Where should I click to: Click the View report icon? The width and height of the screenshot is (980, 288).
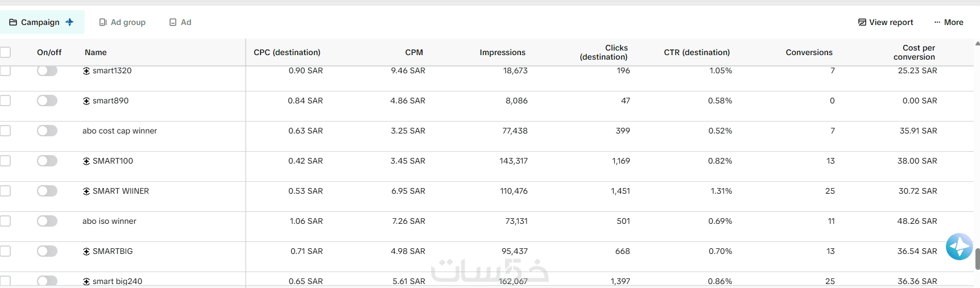(x=862, y=22)
